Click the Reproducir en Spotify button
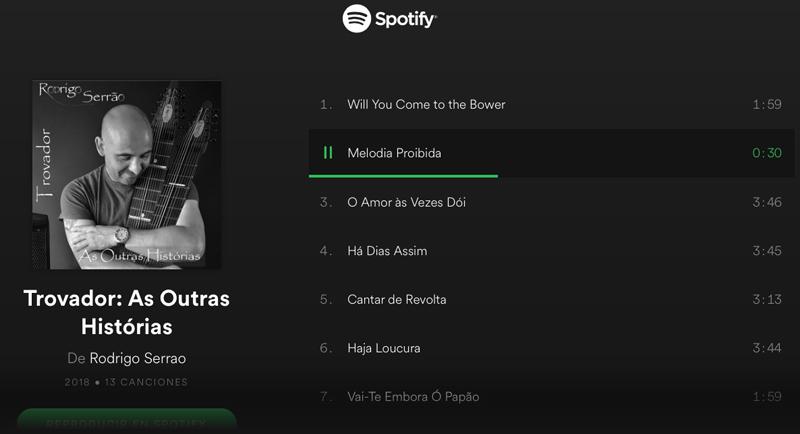 (x=127, y=421)
